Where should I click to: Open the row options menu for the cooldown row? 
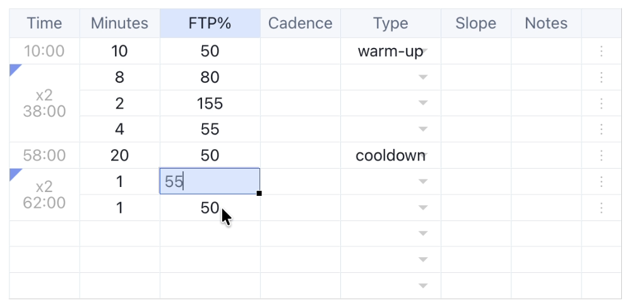click(601, 155)
